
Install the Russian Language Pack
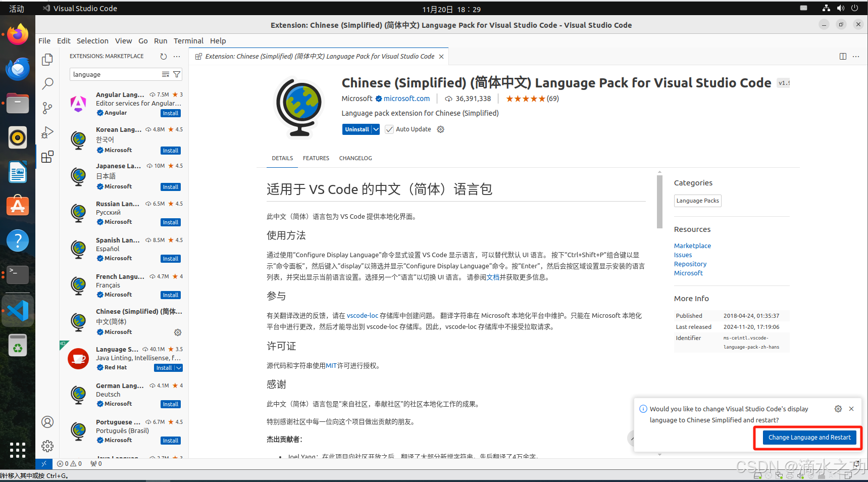(171, 222)
